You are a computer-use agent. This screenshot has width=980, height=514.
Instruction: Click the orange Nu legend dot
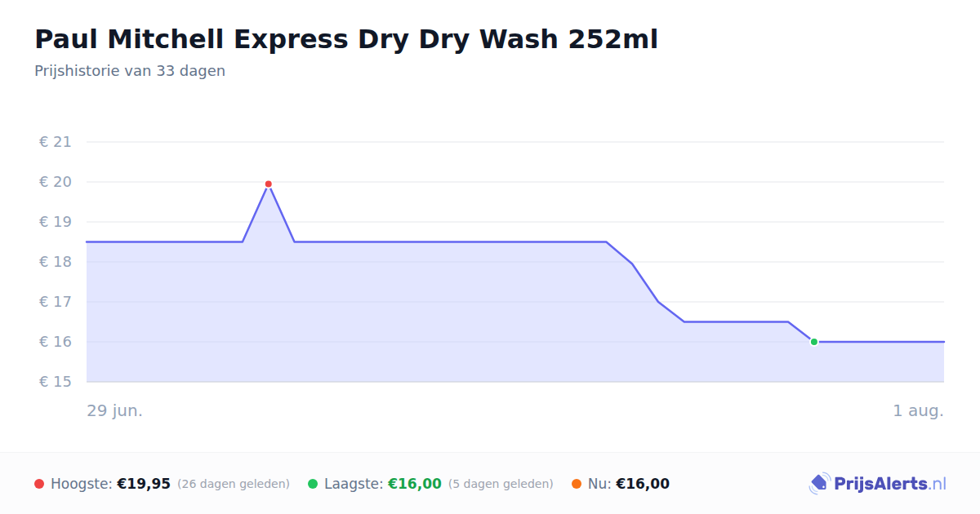coord(577,484)
